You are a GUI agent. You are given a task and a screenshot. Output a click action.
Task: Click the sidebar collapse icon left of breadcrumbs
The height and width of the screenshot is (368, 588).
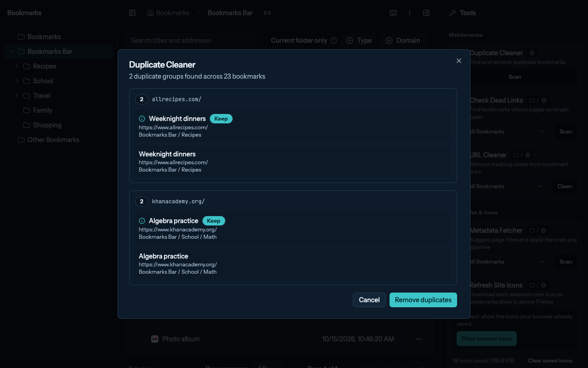(132, 13)
